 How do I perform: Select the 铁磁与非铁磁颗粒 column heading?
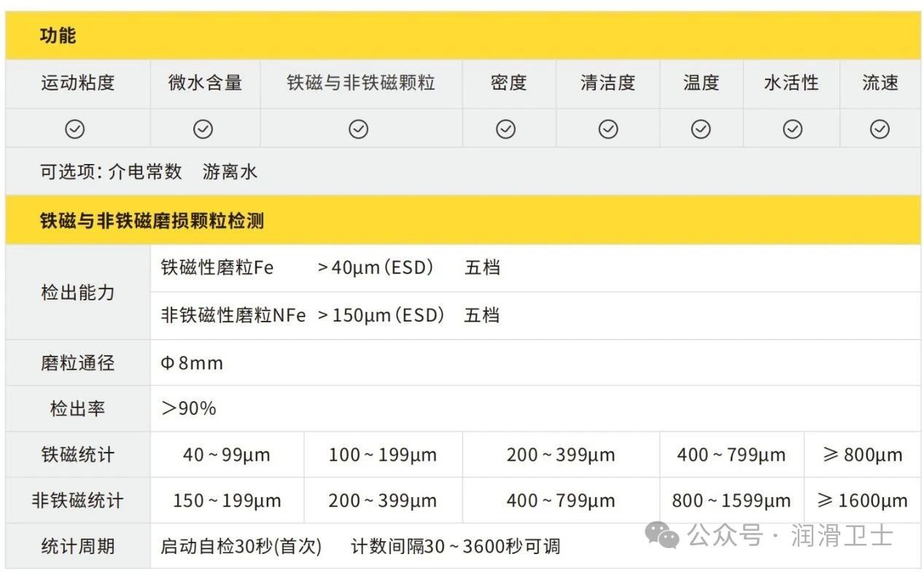(361, 83)
